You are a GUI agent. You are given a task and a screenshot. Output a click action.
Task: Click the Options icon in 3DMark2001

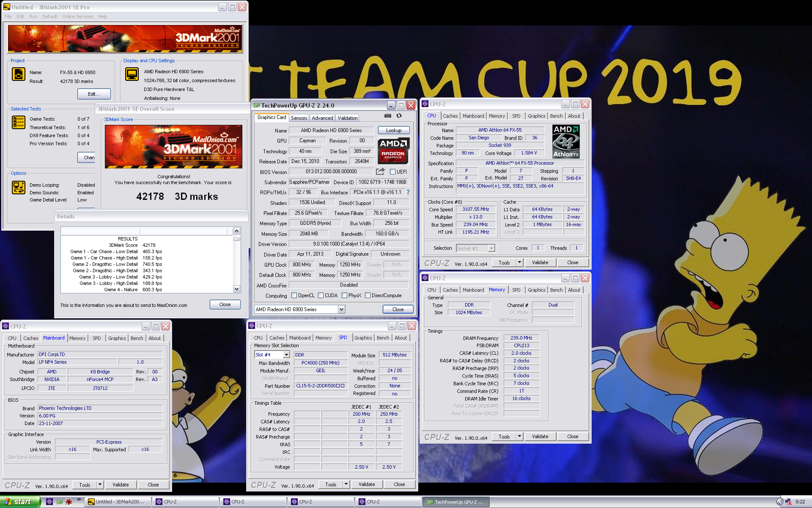[x=18, y=187]
